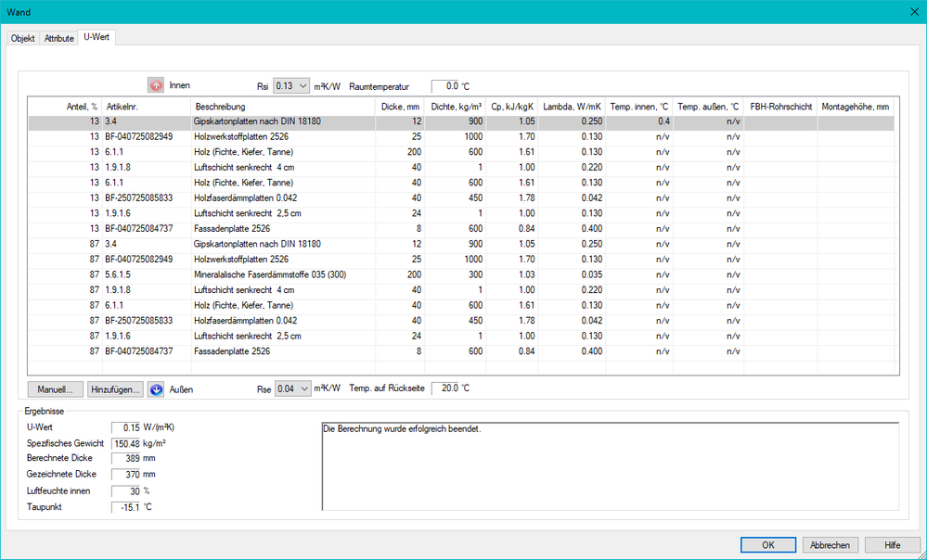
Task: Click the Spezifisches Gewicht value field
Action: click(126, 443)
